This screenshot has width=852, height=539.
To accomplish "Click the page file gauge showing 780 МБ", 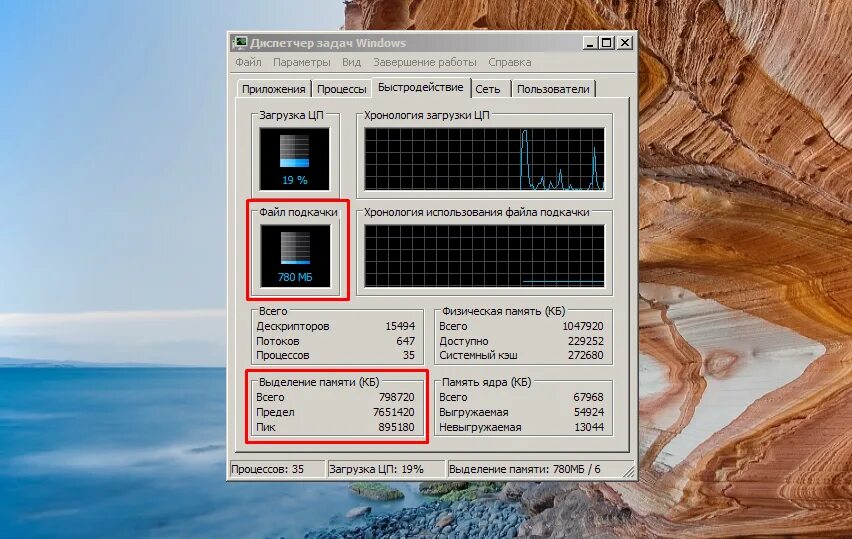I will [295, 256].
